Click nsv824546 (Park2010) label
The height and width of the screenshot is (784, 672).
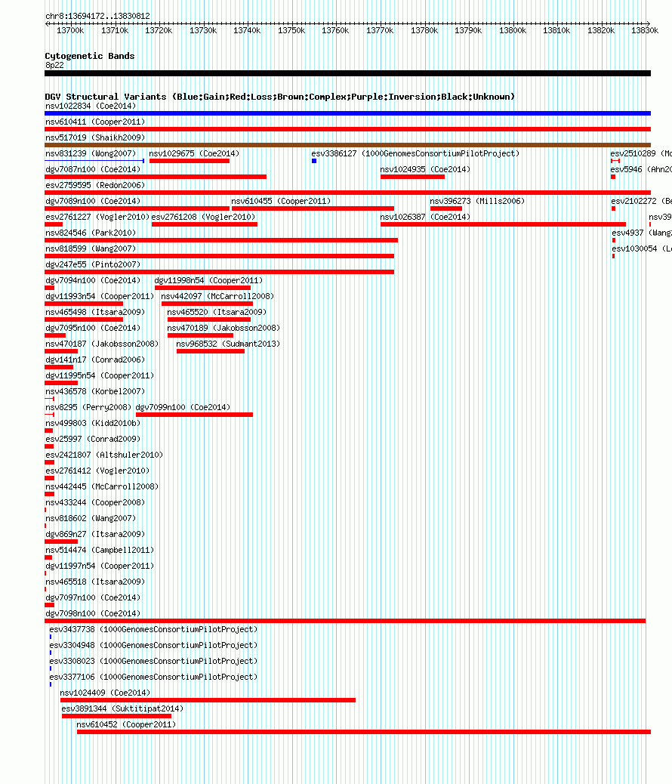click(x=91, y=233)
